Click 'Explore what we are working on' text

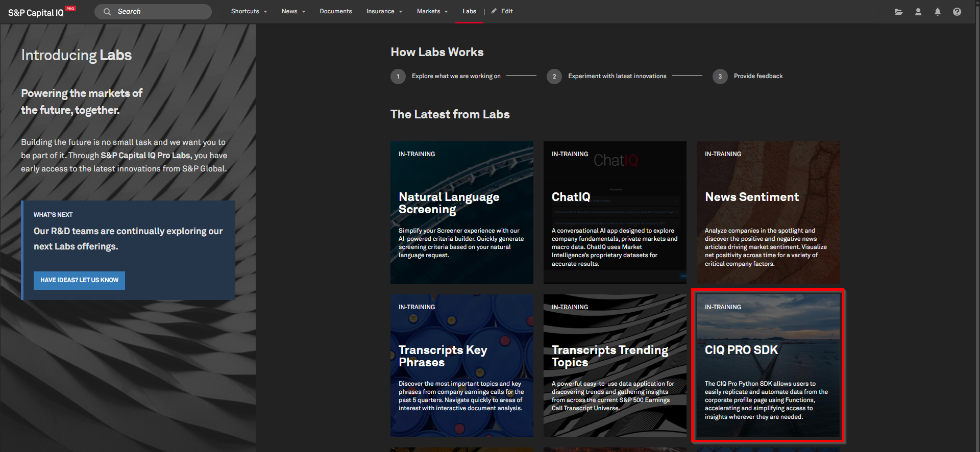(x=456, y=76)
